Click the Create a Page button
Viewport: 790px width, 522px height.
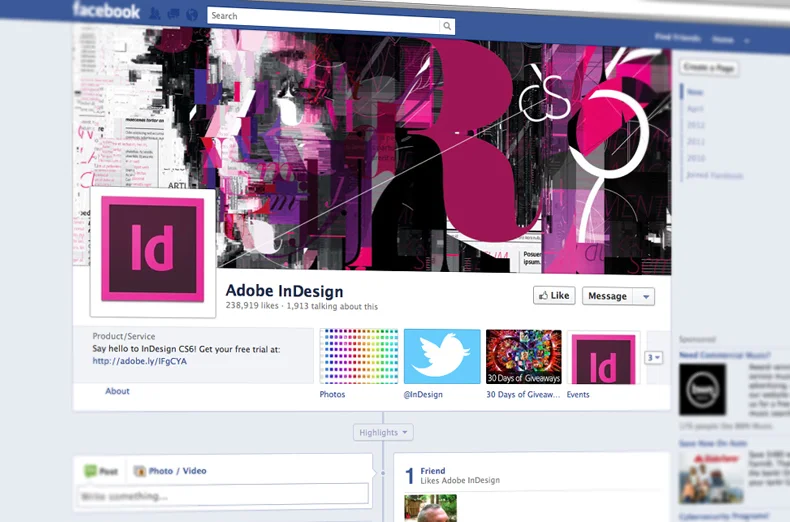click(x=709, y=67)
